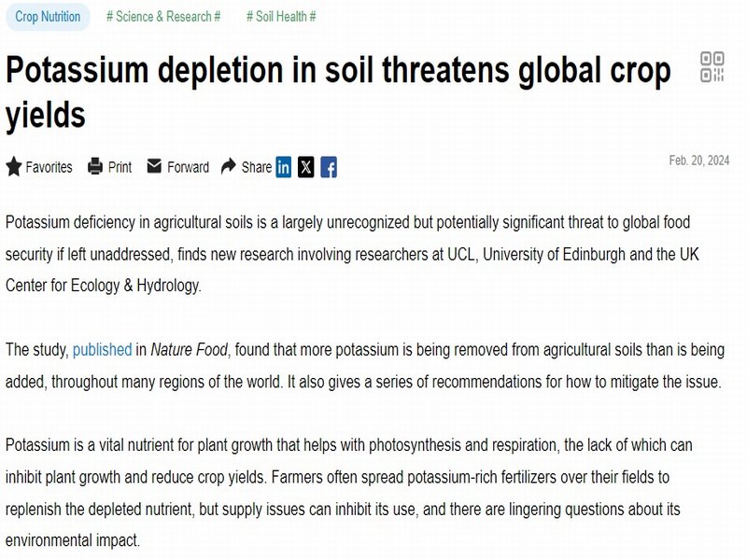Click the envelope Forward icon

tap(154, 166)
